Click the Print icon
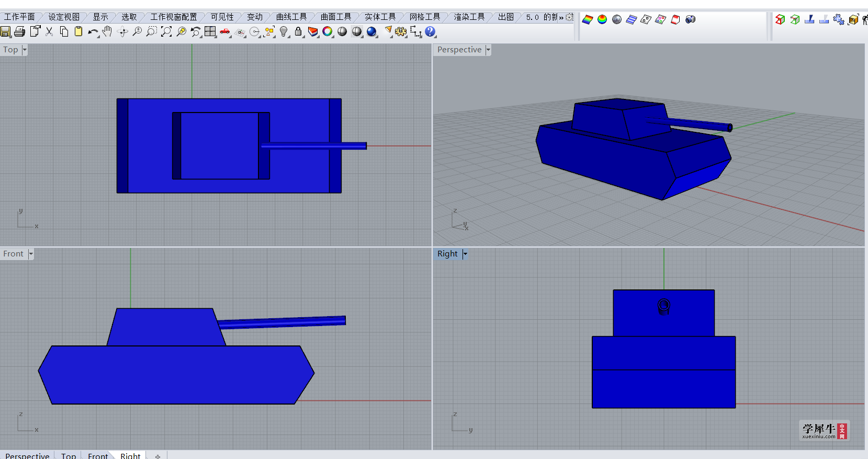The height and width of the screenshot is (459, 868). (20, 32)
